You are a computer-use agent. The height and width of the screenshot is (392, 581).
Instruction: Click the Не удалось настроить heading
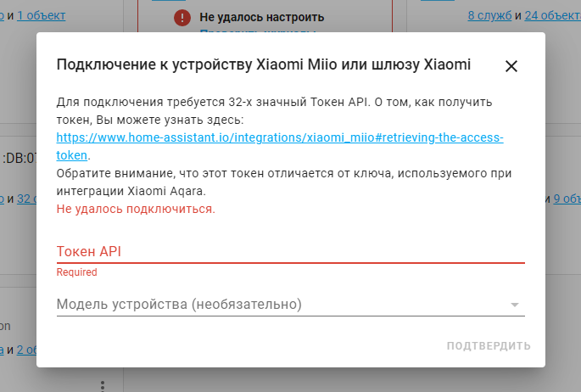pos(261,17)
